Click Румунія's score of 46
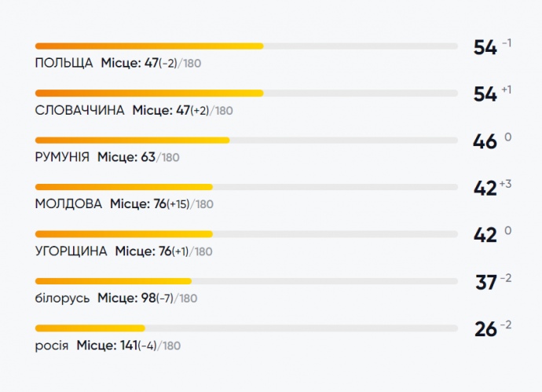The image size is (542, 392). coord(485,141)
